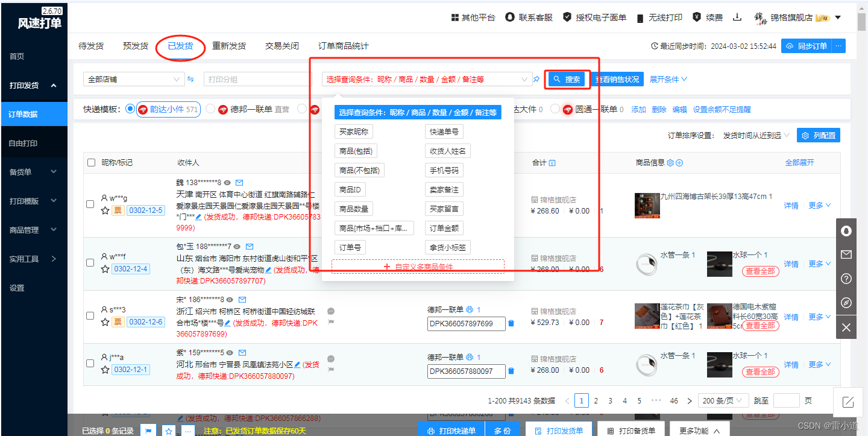
Task: Select 圆通一联单 template radio button
Action: 555,110
